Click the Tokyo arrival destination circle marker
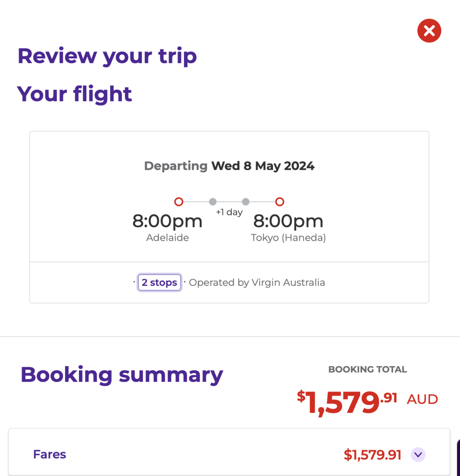Screen dimensions: 460x476 pos(279,202)
